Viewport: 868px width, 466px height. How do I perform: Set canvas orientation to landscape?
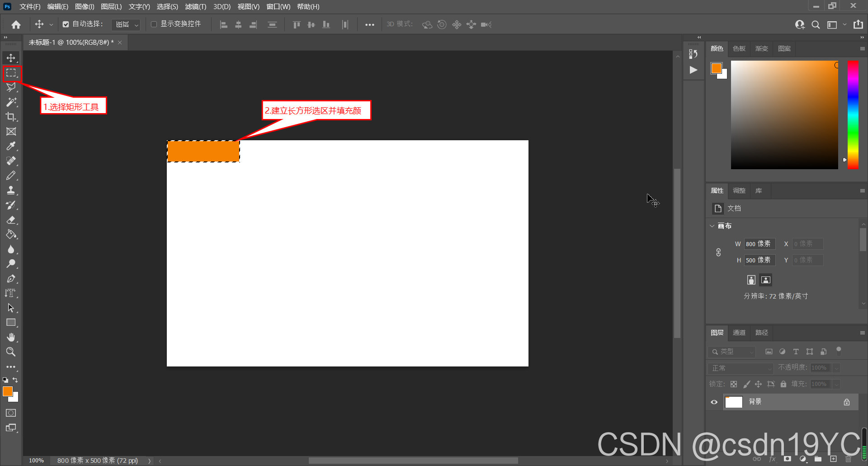766,280
